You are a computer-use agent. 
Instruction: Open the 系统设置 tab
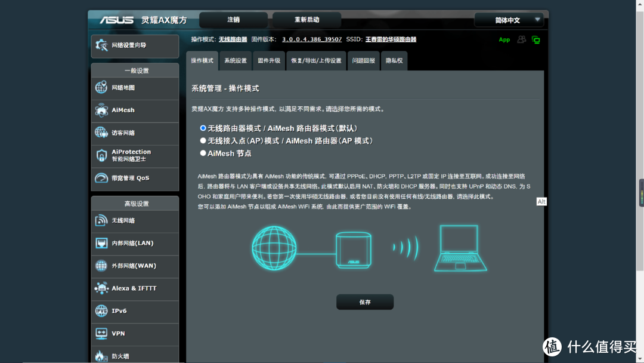[235, 60]
